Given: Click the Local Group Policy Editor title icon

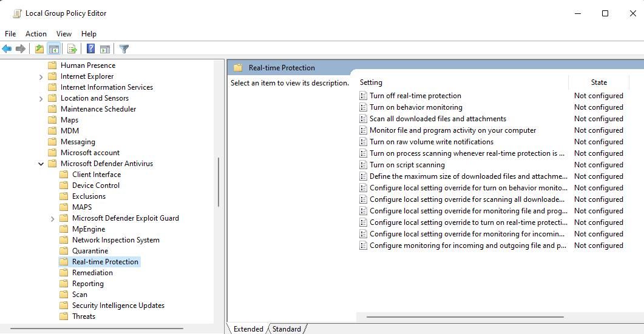Looking at the screenshot, I should click(x=17, y=13).
